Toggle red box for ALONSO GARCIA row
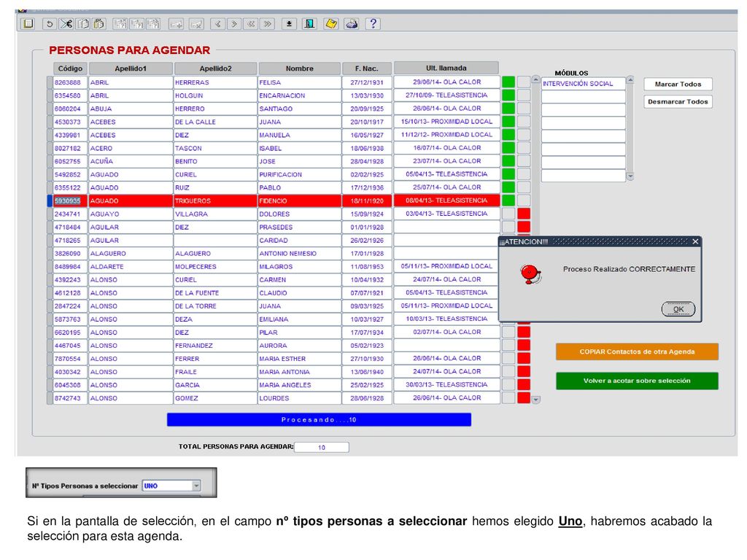Viewport: 747px width, 560px height. coord(524,384)
